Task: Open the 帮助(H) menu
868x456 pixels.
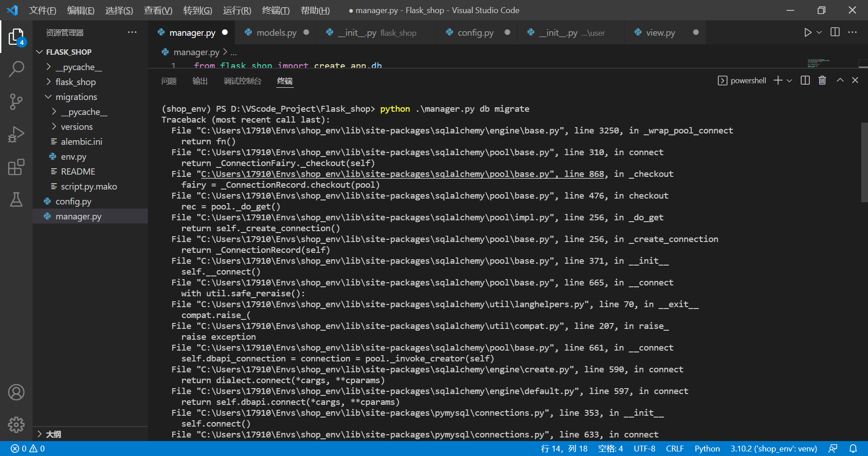Action: click(315, 10)
